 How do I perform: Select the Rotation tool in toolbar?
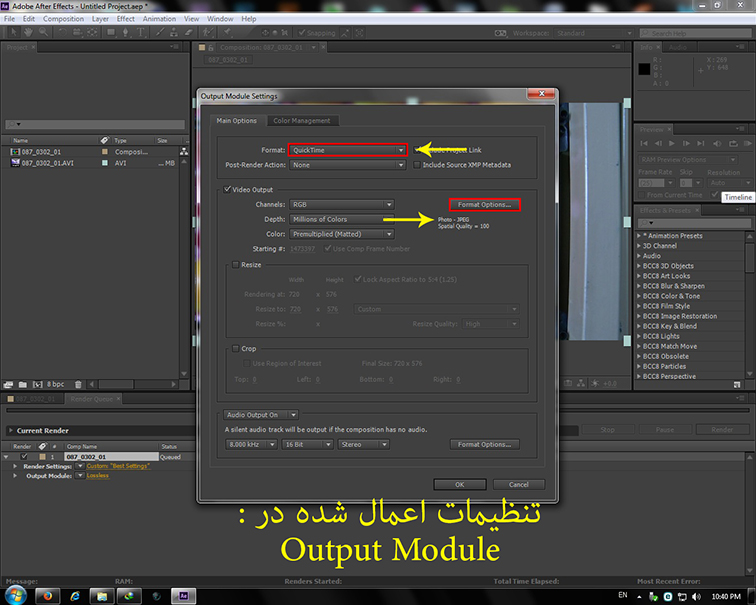pyautogui.click(x=62, y=32)
